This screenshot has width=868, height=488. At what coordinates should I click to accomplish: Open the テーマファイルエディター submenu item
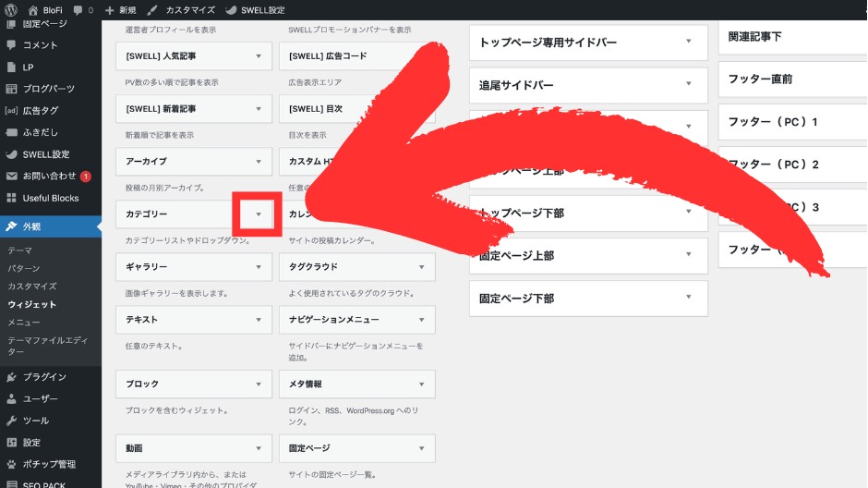[x=48, y=346]
